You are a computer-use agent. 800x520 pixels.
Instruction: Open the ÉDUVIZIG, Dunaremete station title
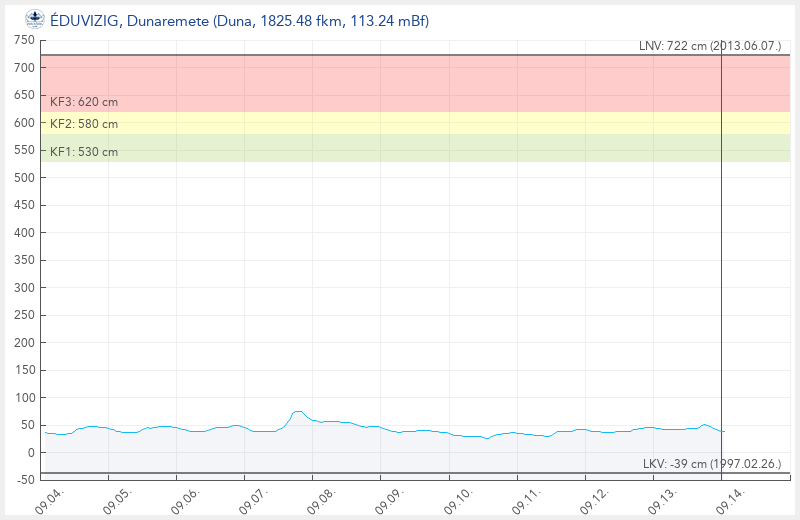point(239,21)
